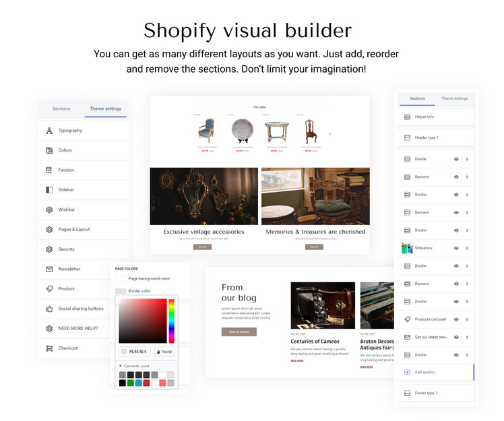Open the vintage camera blog image

coord(323,305)
